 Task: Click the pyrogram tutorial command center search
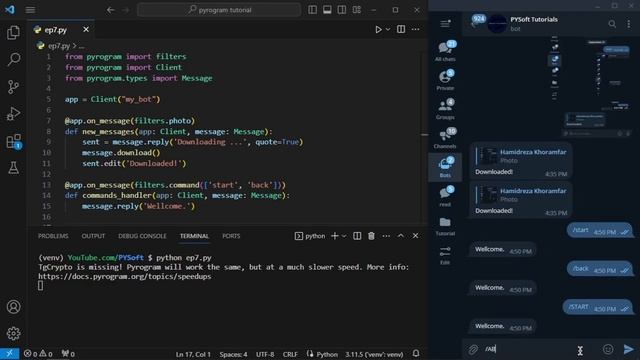tap(219, 10)
